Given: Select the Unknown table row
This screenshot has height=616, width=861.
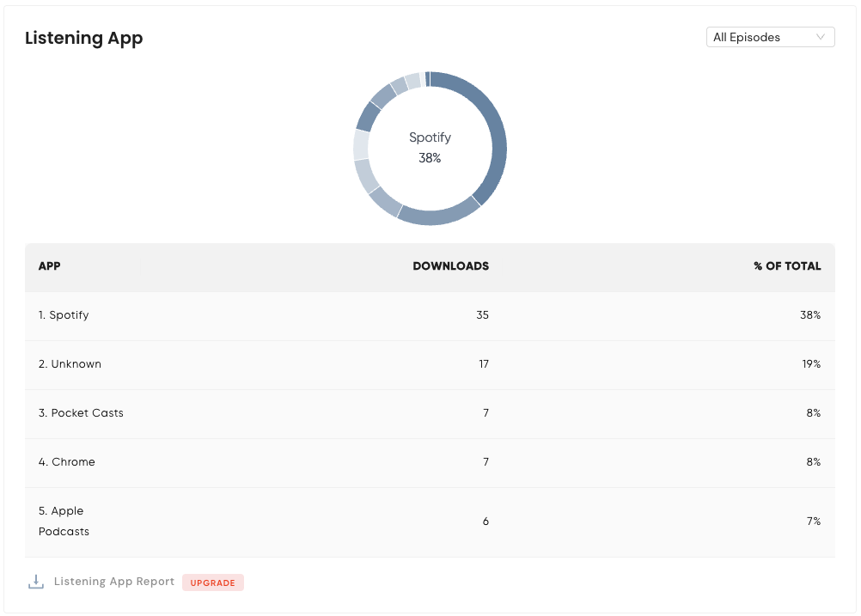Looking at the screenshot, I should 430,364.
